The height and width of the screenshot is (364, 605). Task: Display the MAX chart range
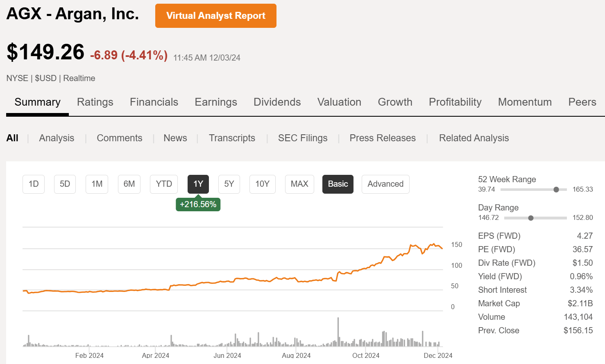[x=299, y=184]
